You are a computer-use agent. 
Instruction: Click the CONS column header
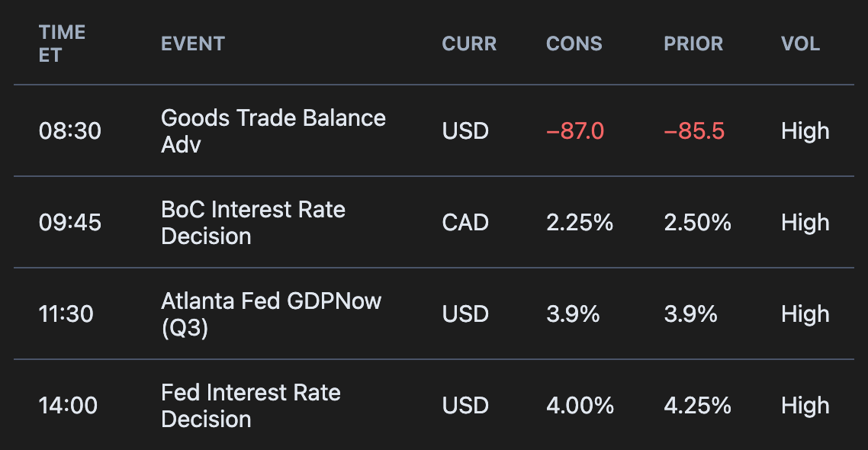point(574,43)
